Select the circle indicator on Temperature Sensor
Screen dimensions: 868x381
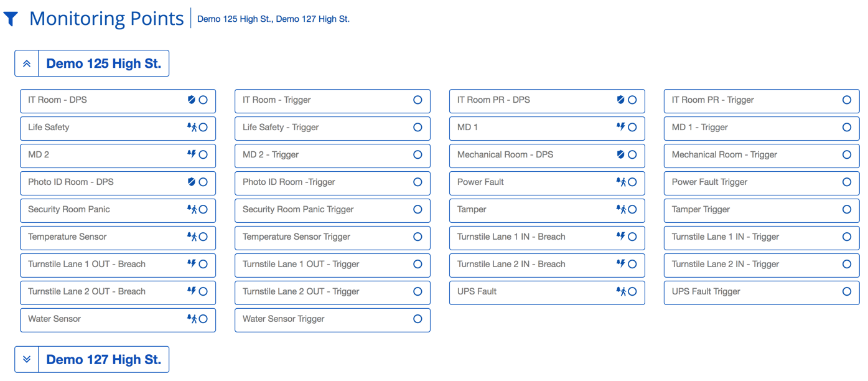(x=203, y=237)
